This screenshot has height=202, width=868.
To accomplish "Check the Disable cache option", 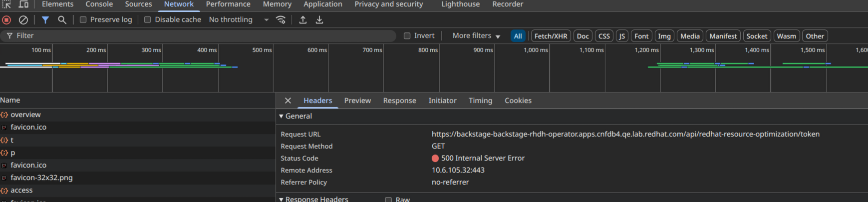I will (x=148, y=20).
